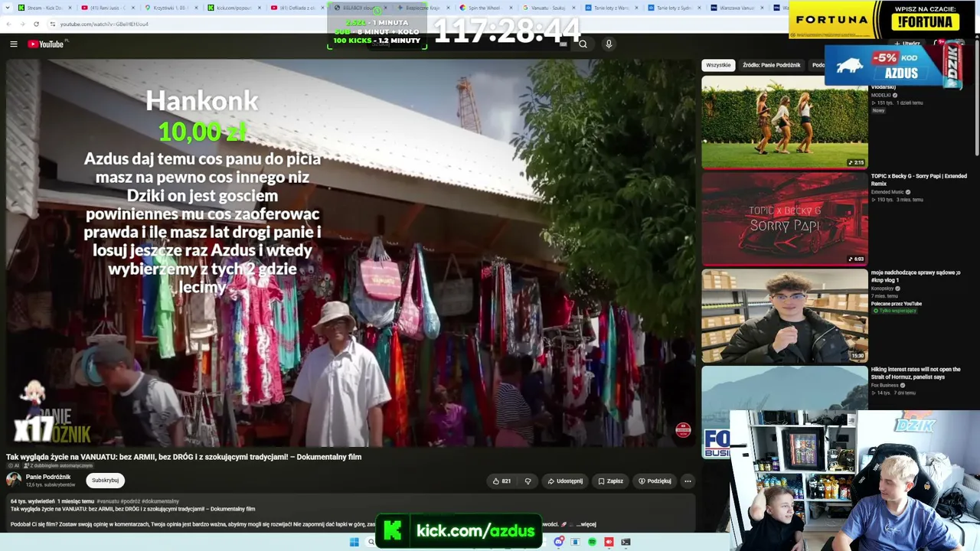Click the '64 tys. wyświetleń' view count

pyautogui.click(x=32, y=501)
